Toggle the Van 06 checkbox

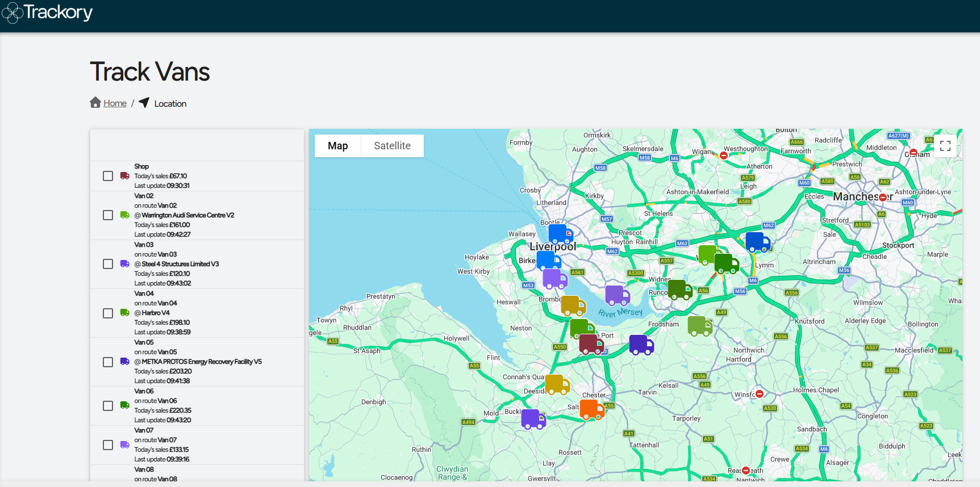tap(108, 406)
